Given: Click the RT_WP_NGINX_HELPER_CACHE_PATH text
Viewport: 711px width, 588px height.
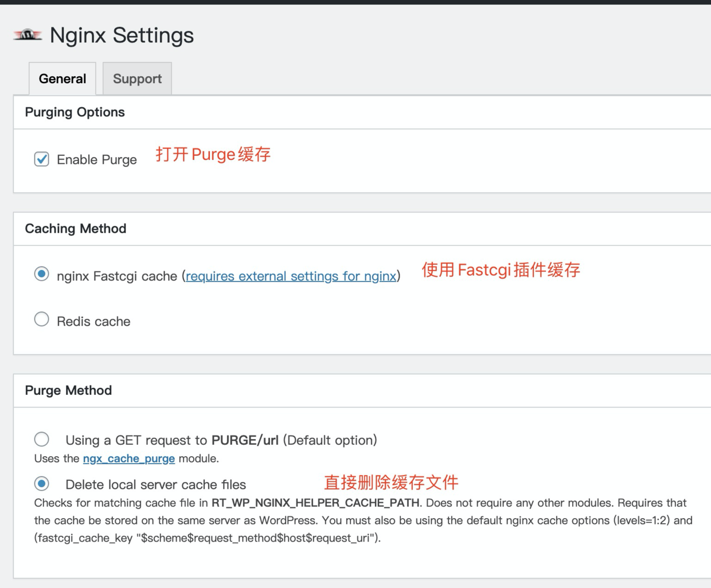Looking at the screenshot, I should [x=315, y=503].
